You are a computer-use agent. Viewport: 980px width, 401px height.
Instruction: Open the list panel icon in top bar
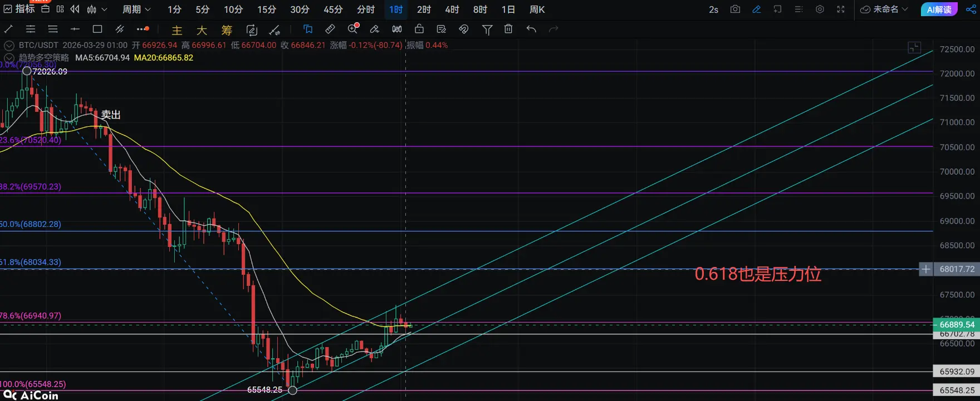798,9
